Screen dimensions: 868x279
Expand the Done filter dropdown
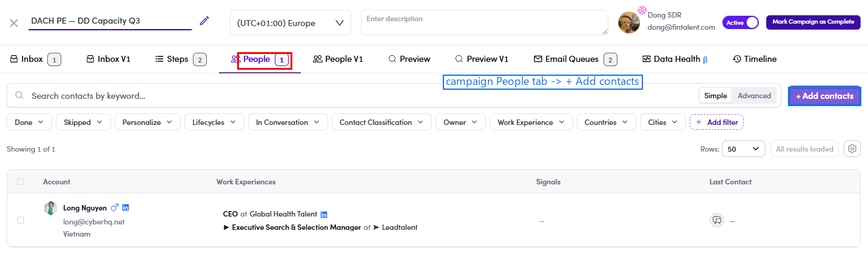click(29, 122)
